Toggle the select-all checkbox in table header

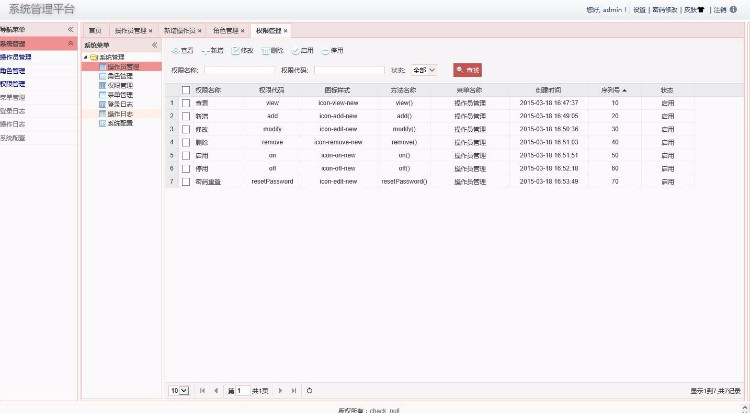[x=186, y=90]
